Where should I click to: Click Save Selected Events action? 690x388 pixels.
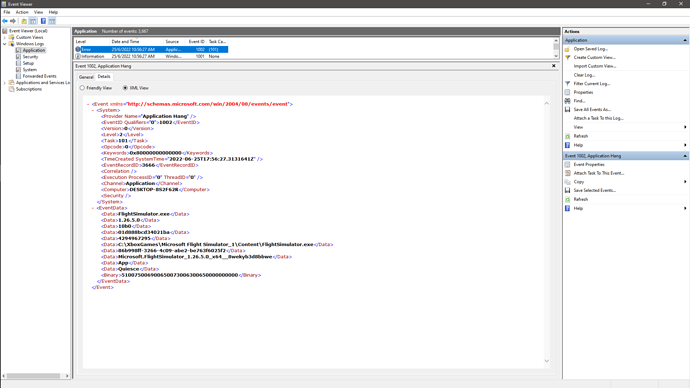click(595, 190)
